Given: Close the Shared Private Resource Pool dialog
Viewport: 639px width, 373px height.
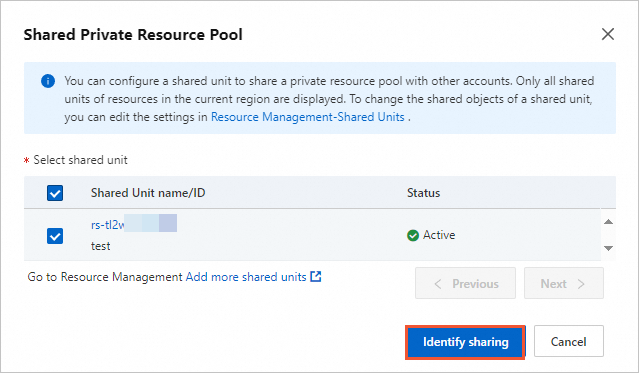Looking at the screenshot, I should [608, 34].
